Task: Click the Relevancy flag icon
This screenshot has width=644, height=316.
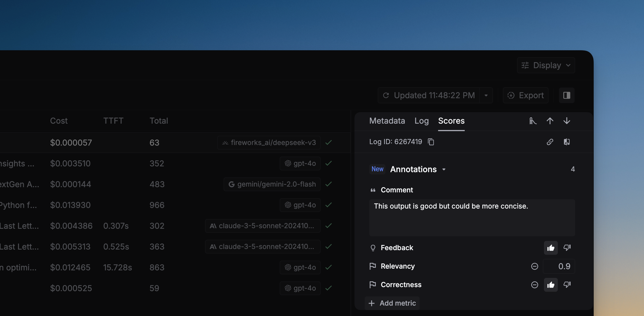Action: [x=373, y=266]
